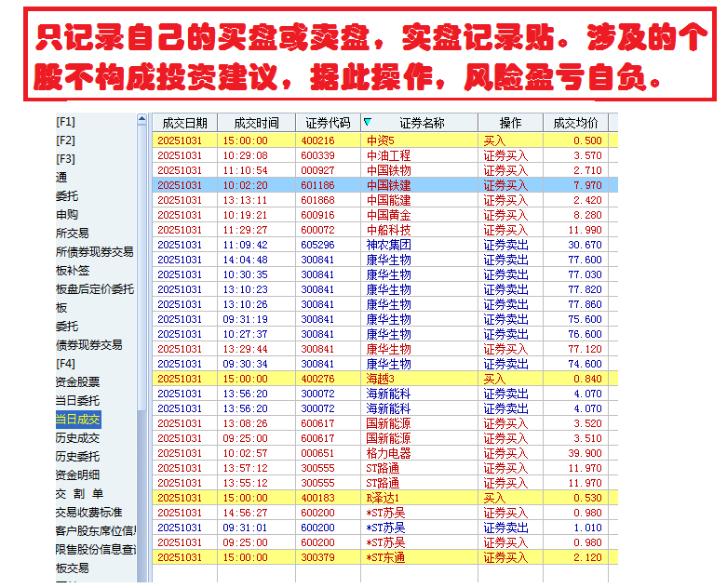Open 交易收费标准 in the sidebar

click(x=88, y=512)
